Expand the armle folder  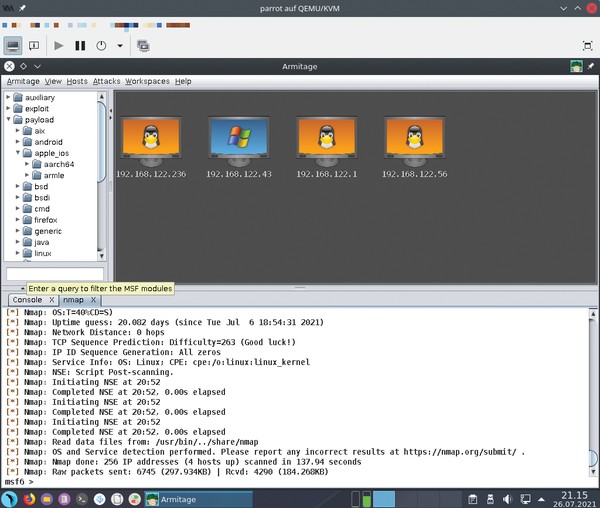(x=27, y=175)
